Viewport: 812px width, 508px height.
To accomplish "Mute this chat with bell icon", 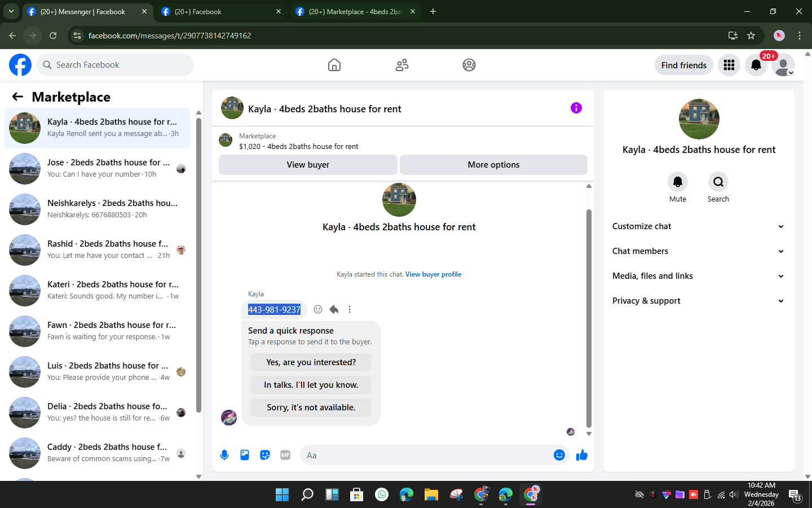I will coord(678,182).
